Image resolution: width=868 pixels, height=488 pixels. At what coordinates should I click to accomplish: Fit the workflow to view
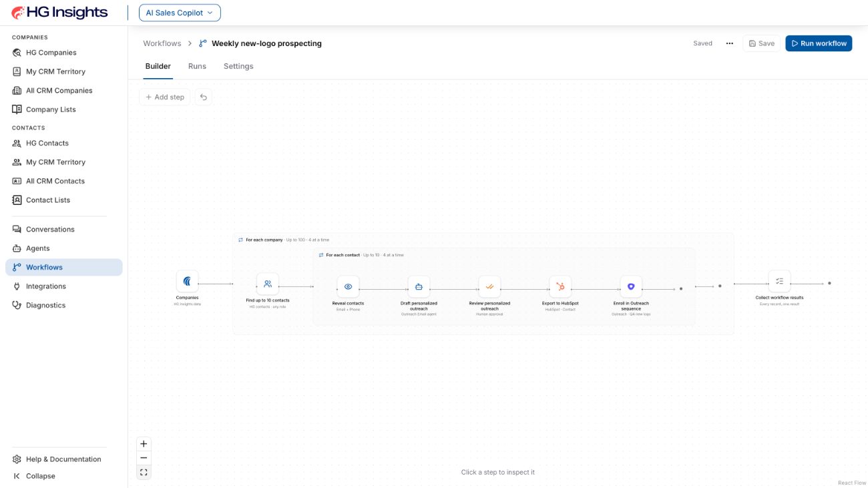click(144, 472)
